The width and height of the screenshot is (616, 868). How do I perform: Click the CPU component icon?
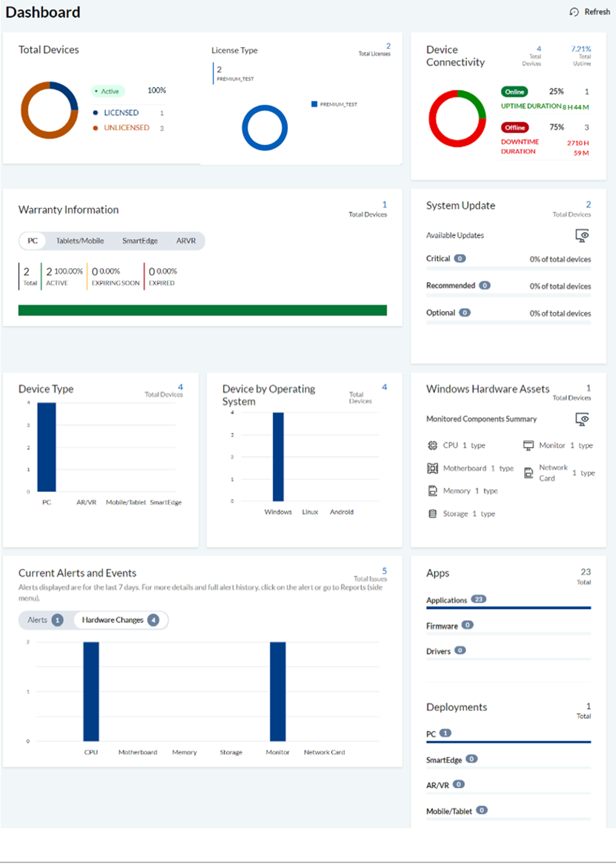(x=433, y=445)
